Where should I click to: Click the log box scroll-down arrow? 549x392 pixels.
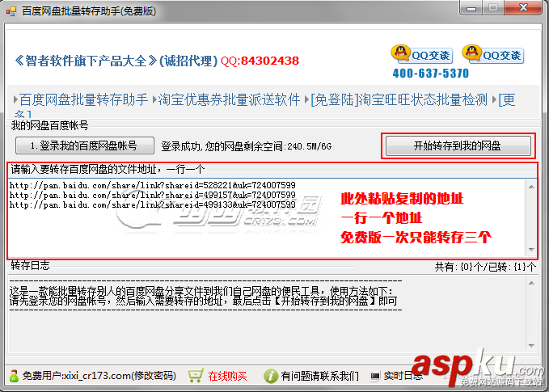click(531, 346)
